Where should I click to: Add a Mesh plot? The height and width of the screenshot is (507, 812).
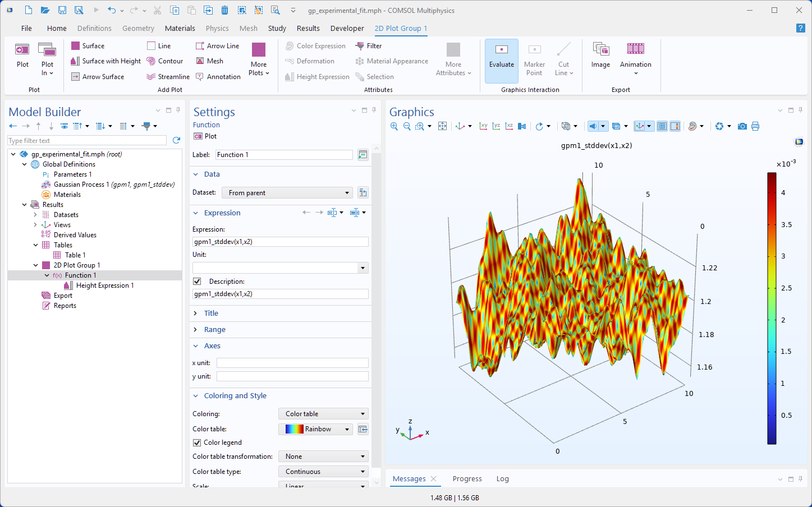point(209,61)
